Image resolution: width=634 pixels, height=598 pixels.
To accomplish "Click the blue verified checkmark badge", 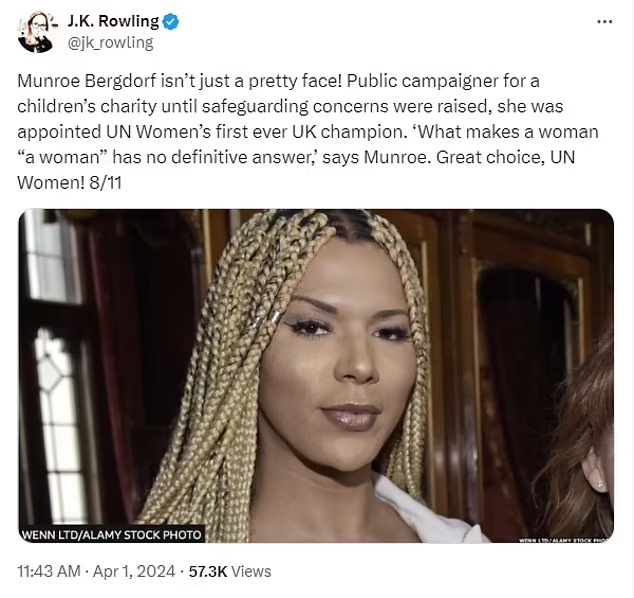I will (170, 22).
